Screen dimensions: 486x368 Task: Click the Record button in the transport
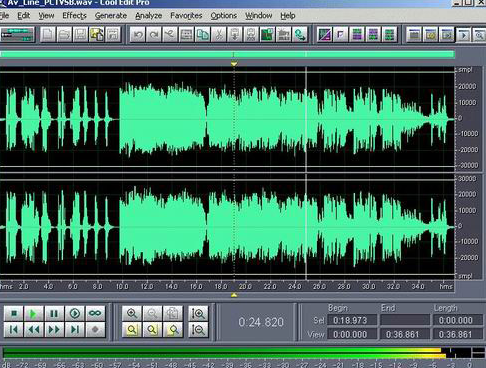click(x=95, y=330)
